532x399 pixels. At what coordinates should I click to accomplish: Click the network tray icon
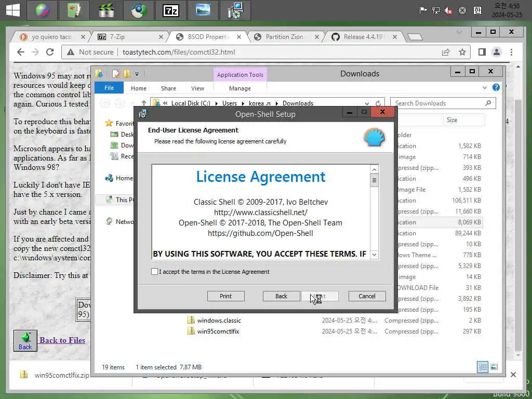tap(436, 10)
